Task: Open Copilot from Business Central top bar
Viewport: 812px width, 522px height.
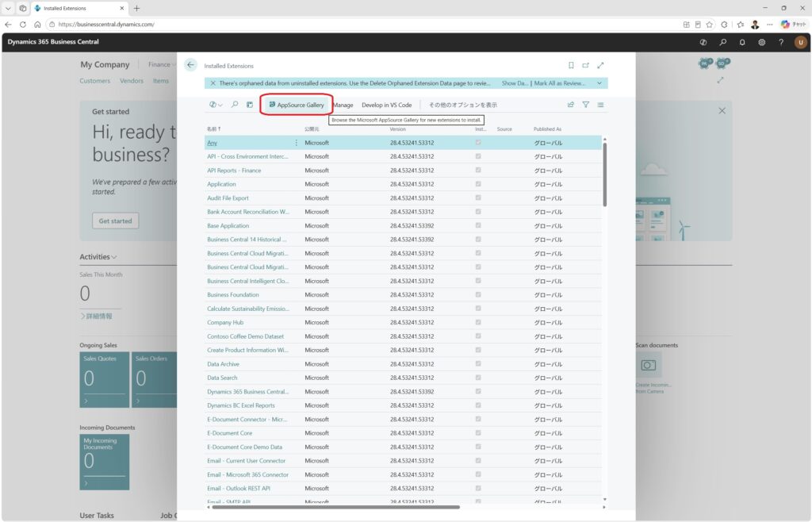Action: pos(703,43)
